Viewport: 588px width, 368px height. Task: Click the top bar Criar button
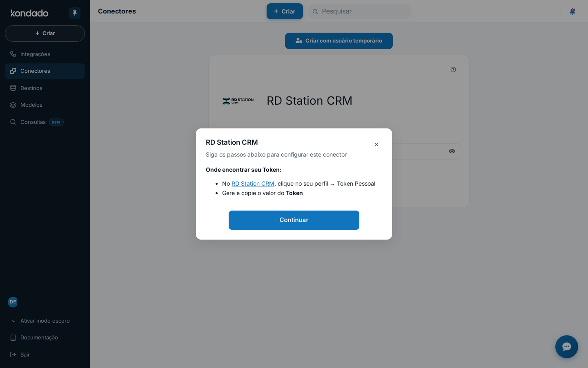pos(285,11)
